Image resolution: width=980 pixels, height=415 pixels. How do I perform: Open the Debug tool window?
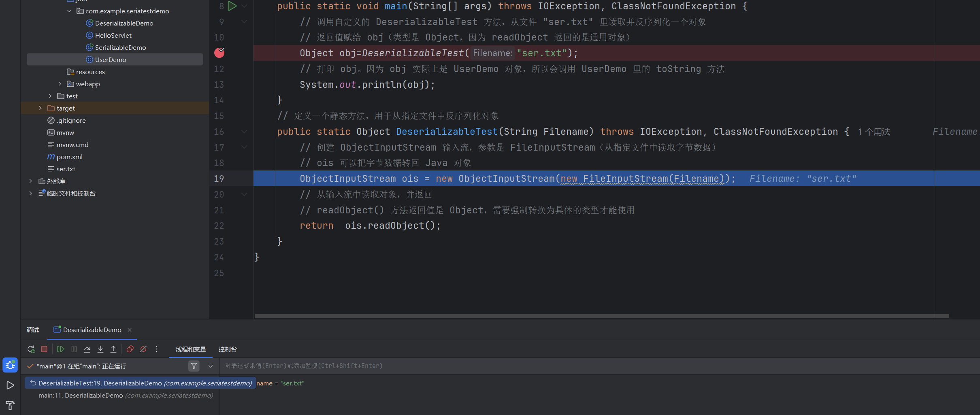10,365
